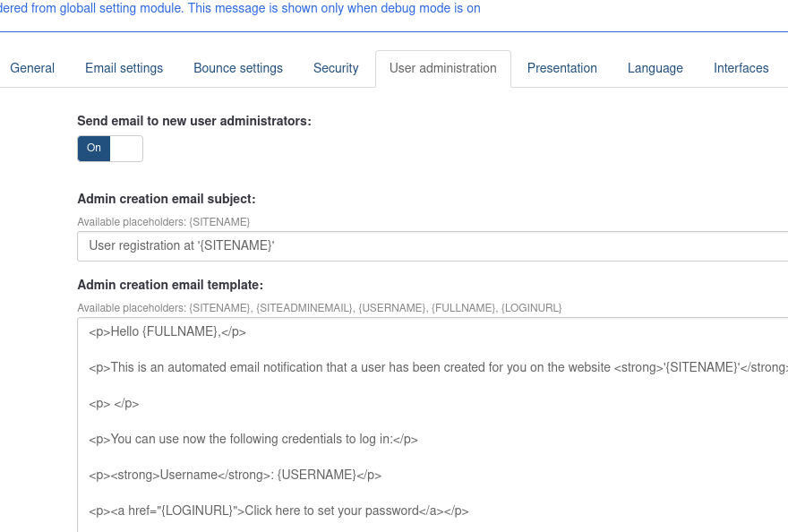This screenshot has width=788, height=532.
Task: Click the 'Send email to new user administrators' label
Action: [194, 120]
